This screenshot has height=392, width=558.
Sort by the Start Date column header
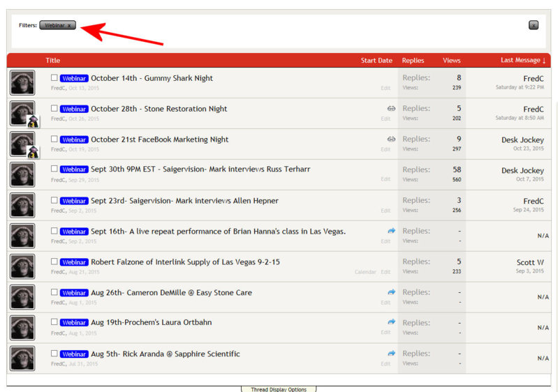(x=376, y=61)
